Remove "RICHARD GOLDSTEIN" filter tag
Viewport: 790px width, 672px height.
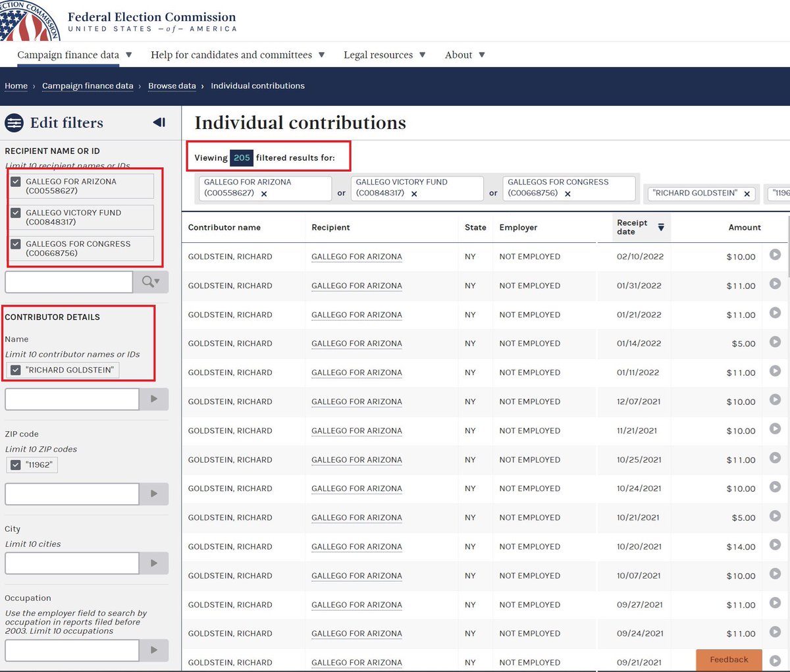[x=747, y=194]
